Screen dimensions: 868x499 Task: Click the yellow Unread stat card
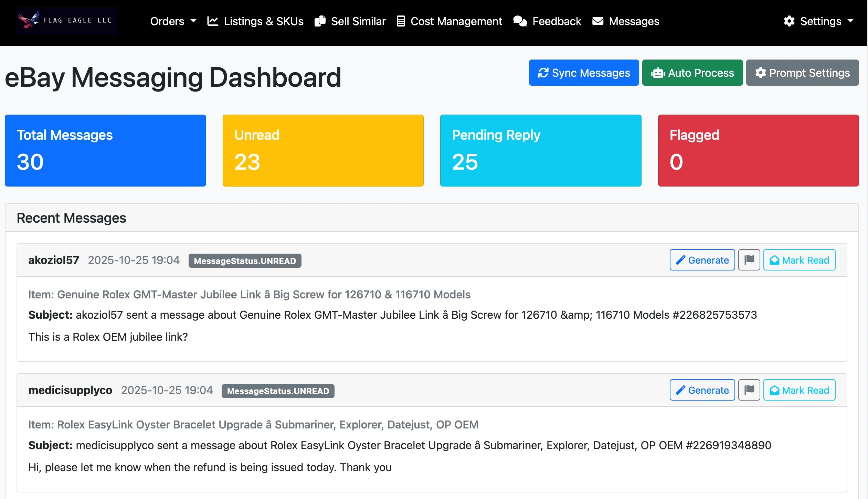click(323, 150)
